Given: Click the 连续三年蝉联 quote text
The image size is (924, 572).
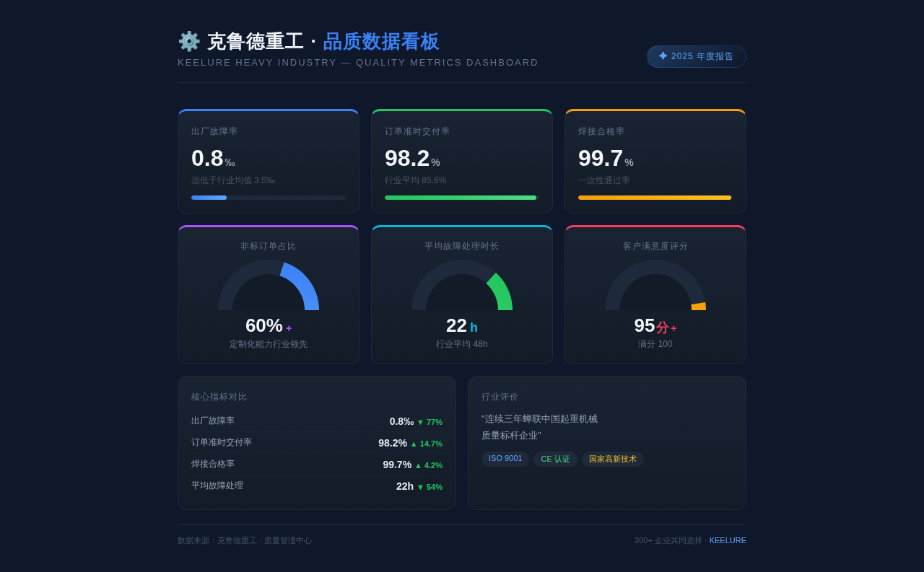Looking at the screenshot, I should pyautogui.click(x=540, y=427).
